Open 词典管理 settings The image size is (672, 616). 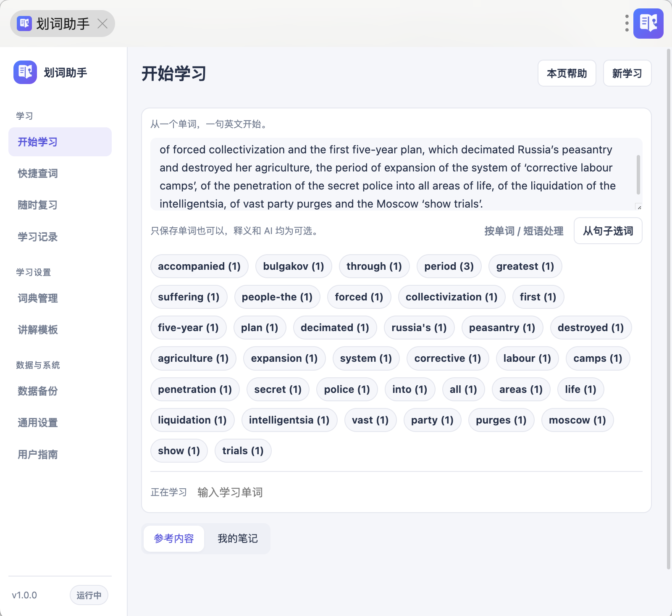pyautogui.click(x=60, y=298)
